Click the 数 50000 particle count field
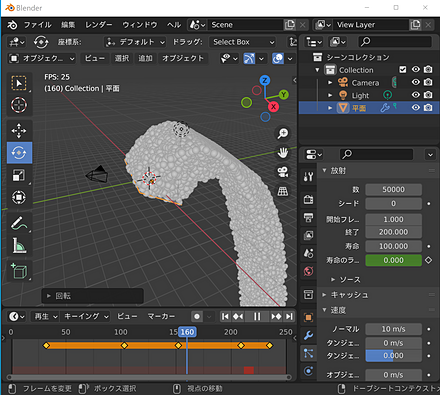Image resolution: width=440 pixels, height=395 pixels. 393,189
